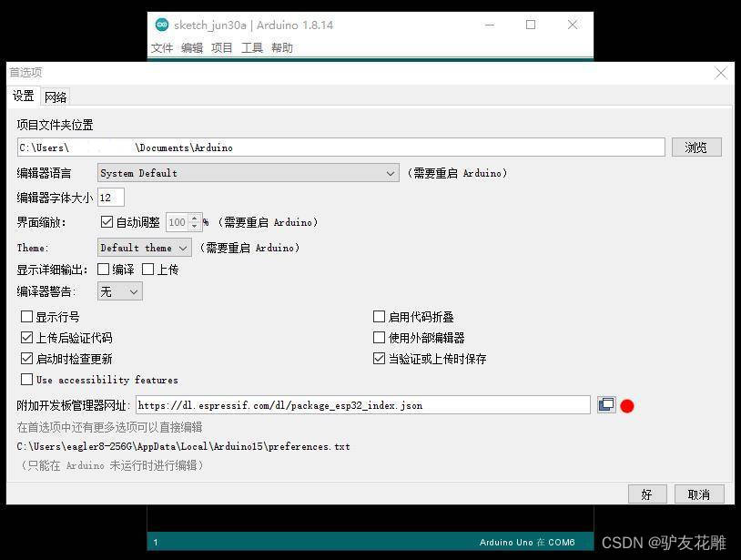
Task: Click the '项目文件夹位置' label
Action: tap(55, 125)
